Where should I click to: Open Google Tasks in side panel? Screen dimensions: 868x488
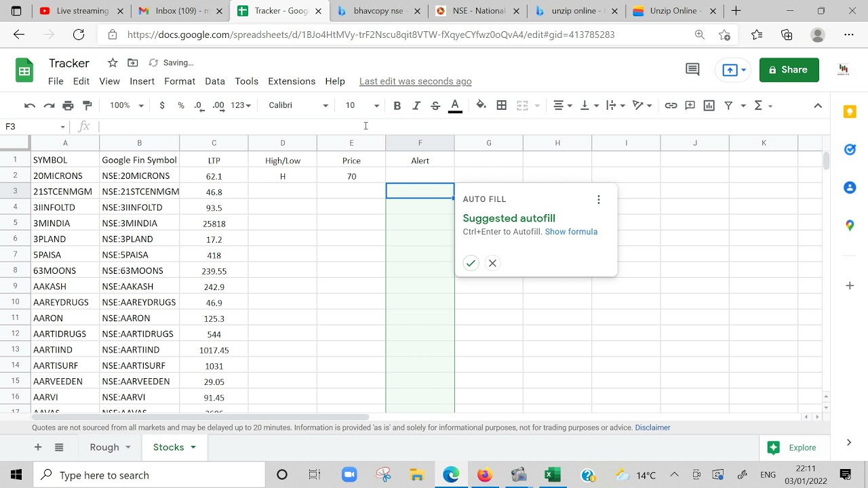tap(850, 150)
